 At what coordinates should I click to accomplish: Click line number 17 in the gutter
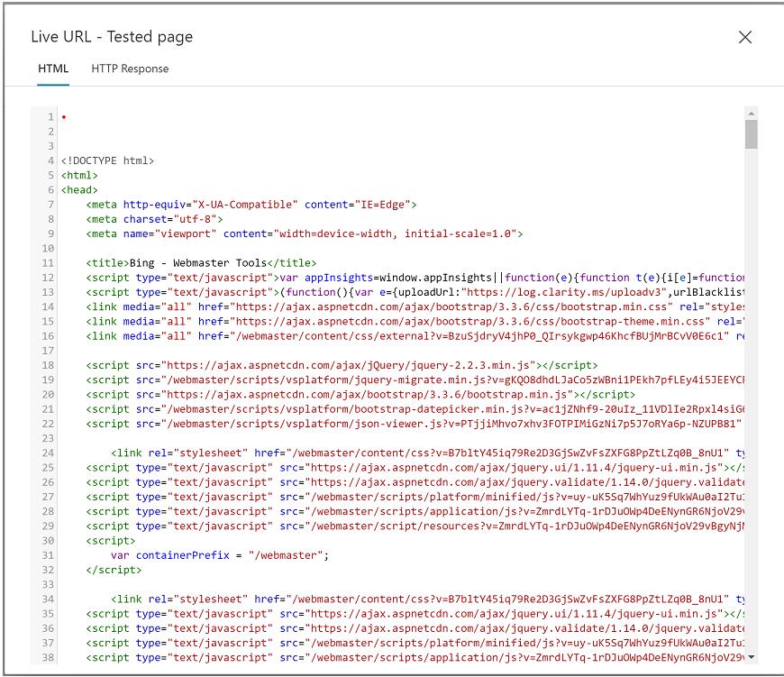pos(48,351)
